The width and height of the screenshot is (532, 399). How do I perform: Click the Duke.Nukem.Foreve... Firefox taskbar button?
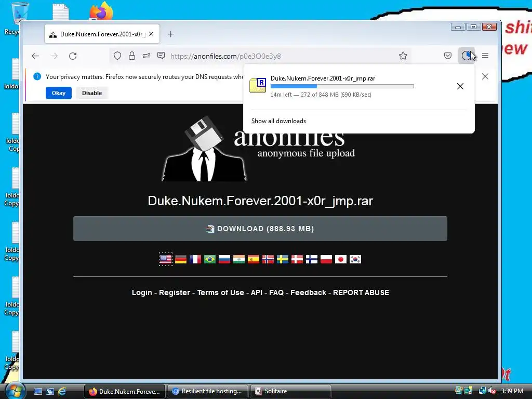coord(125,391)
